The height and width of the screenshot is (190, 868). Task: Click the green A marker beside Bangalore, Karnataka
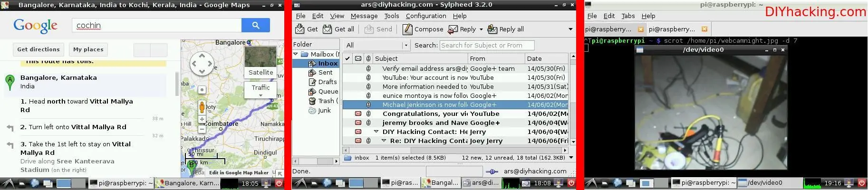(x=10, y=82)
